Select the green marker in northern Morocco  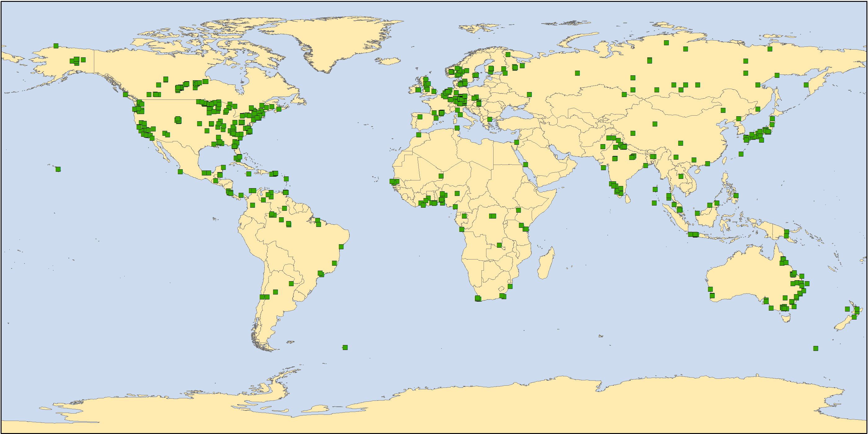tap(418, 135)
